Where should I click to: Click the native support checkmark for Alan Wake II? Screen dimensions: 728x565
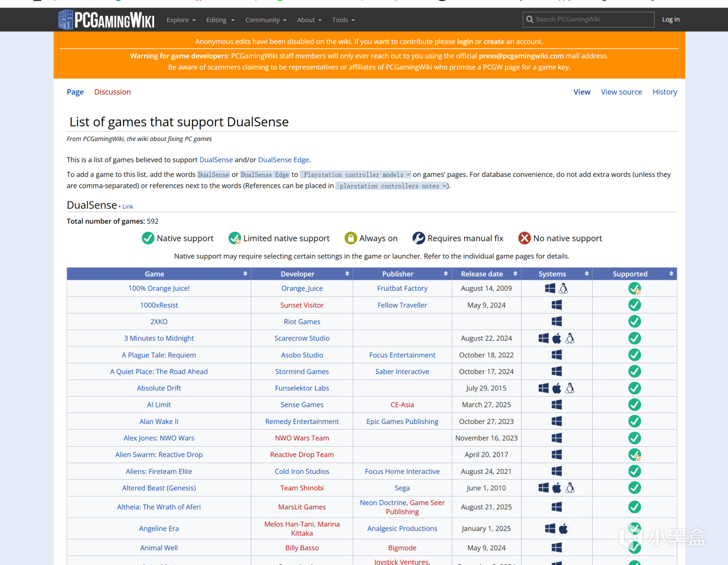635,421
